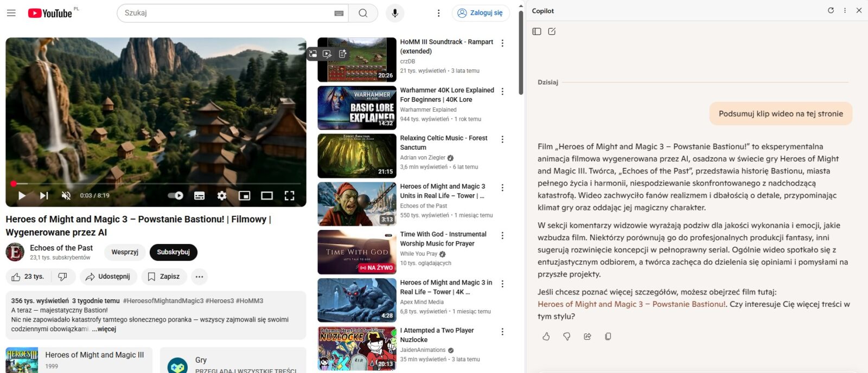Screen dimensions: 868x373
Task: Open Copilot panel more options menu
Action: (x=845, y=10)
